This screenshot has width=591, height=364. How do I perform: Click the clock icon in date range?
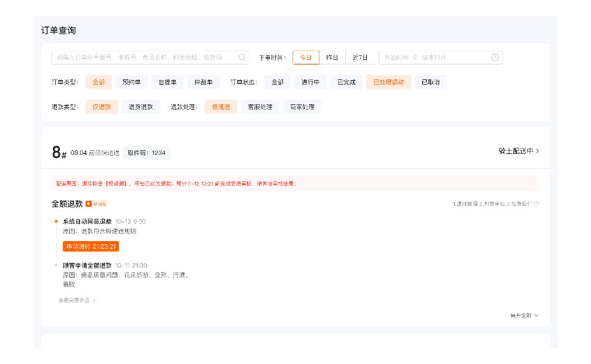point(495,58)
